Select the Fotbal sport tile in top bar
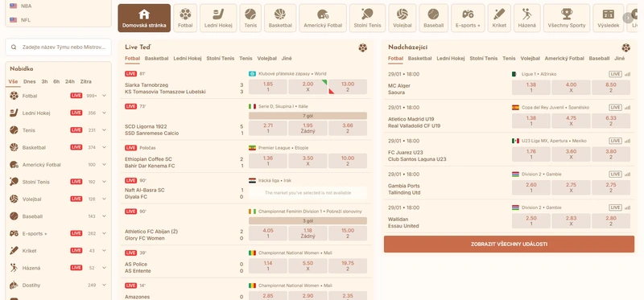The width and height of the screenshot is (644, 300). coord(185,18)
